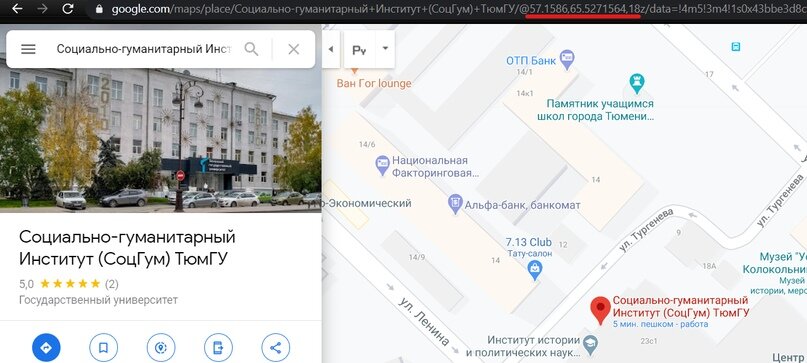The image size is (807, 363).
Task: Click the ул. Ленина street label
Action: pyautogui.click(x=425, y=321)
